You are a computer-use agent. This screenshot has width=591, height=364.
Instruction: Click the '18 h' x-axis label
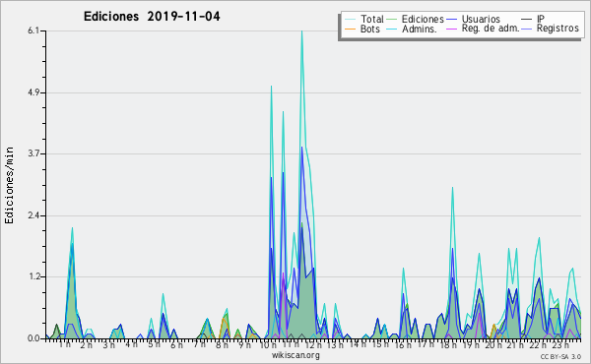(448, 344)
